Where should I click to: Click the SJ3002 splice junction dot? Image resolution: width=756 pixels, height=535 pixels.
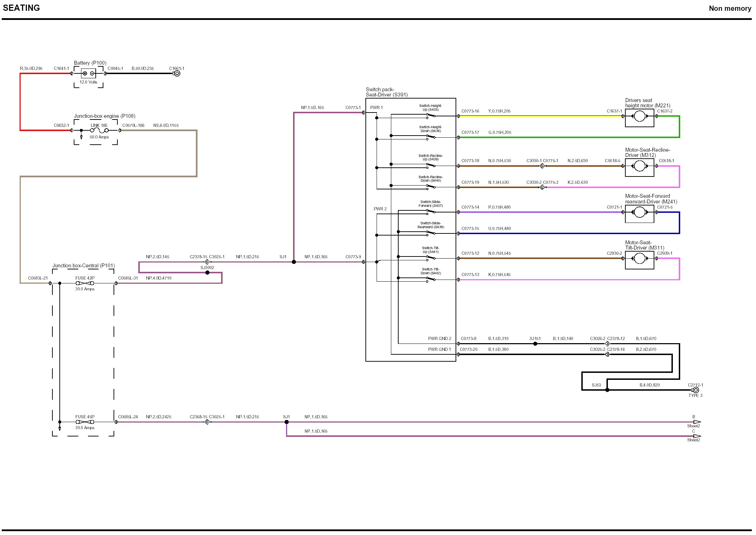(208, 273)
